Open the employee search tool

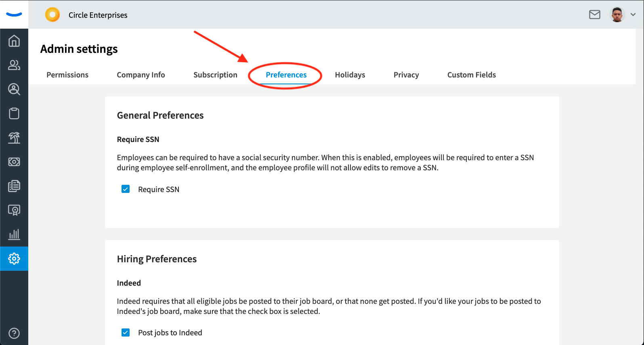(14, 89)
